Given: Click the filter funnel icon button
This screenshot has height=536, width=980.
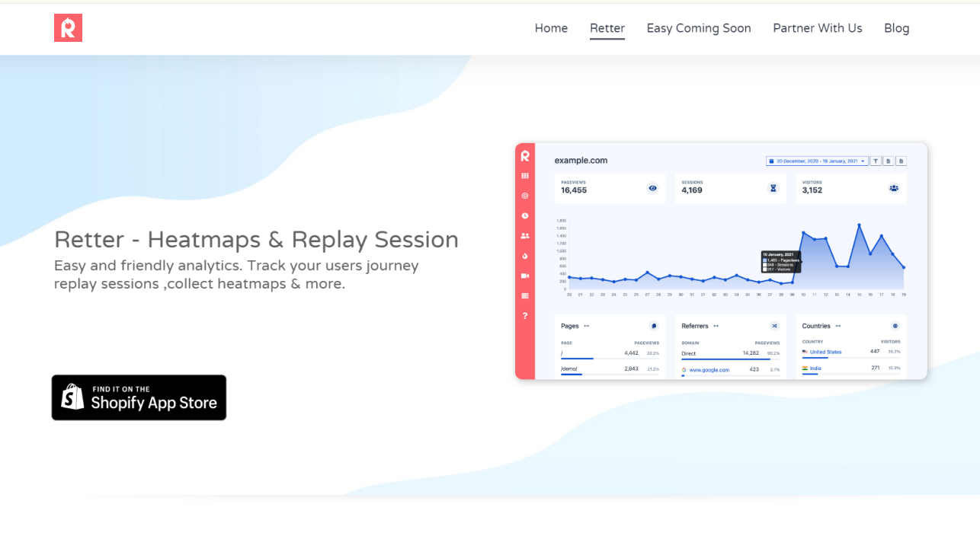Looking at the screenshot, I should click(876, 161).
